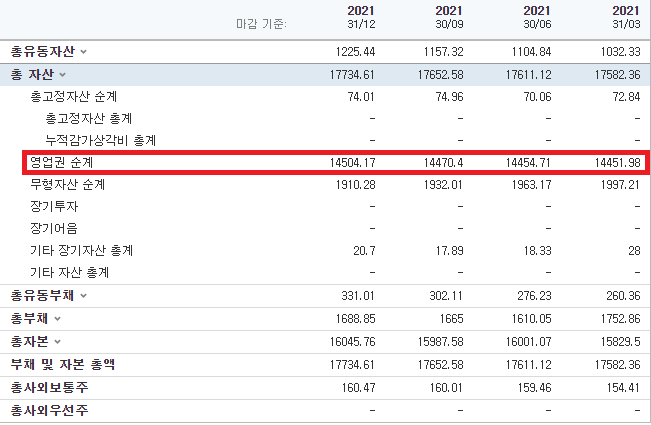Click the 2021 31/03 column header

626,17
